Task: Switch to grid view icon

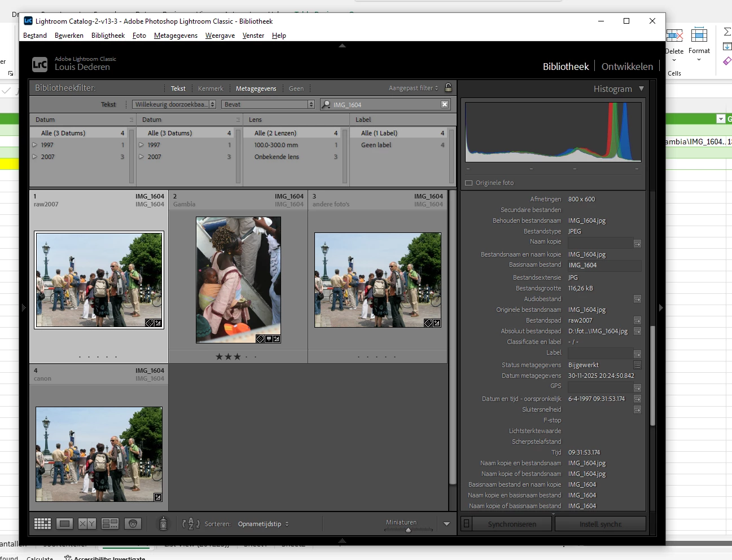Action: (42, 524)
